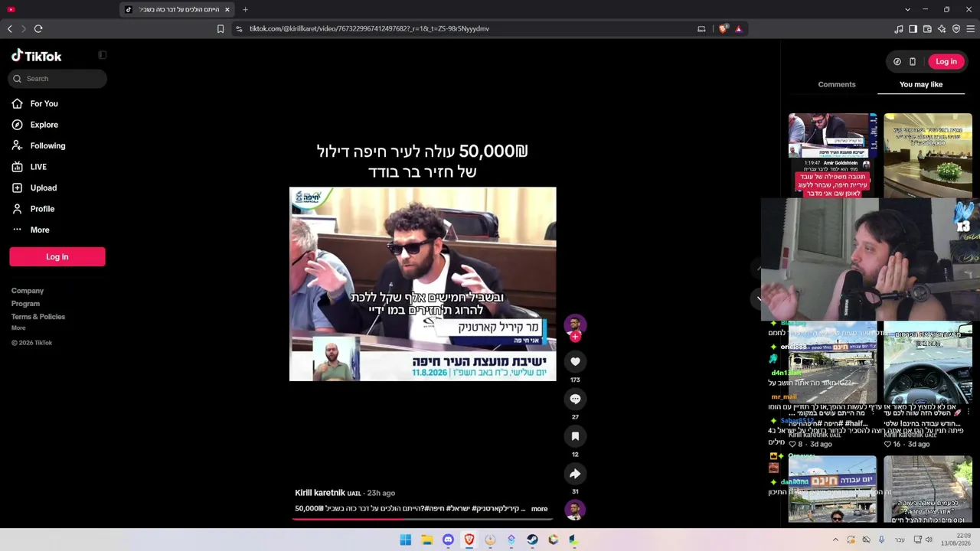Switch the taskbar input language indicator
The width and height of the screenshot is (980, 551).
(x=900, y=540)
